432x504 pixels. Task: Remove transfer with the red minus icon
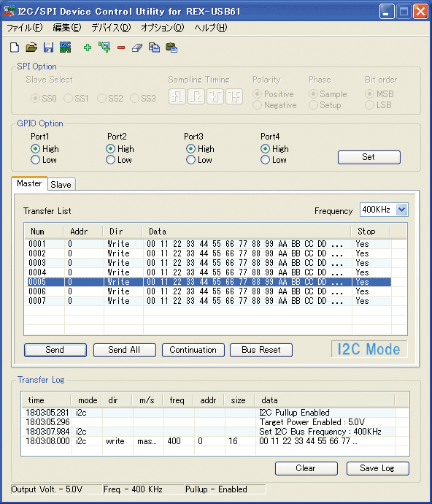click(x=121, y=48)
